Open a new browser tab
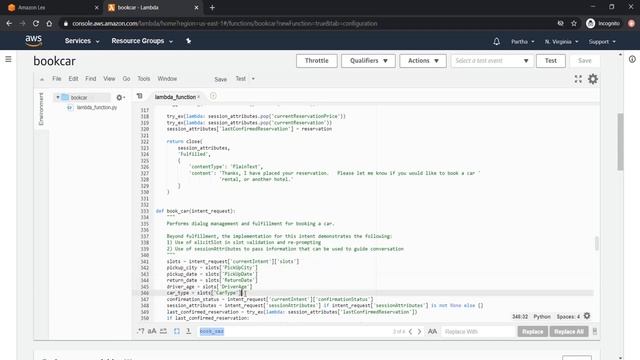The image size is (640, 360). click(212, 7)
